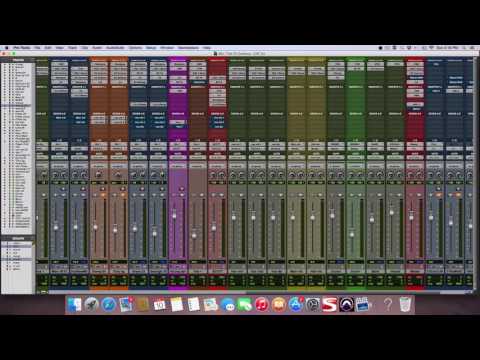
Task: Open the AudioSuite menu
Action: [115, 48]
